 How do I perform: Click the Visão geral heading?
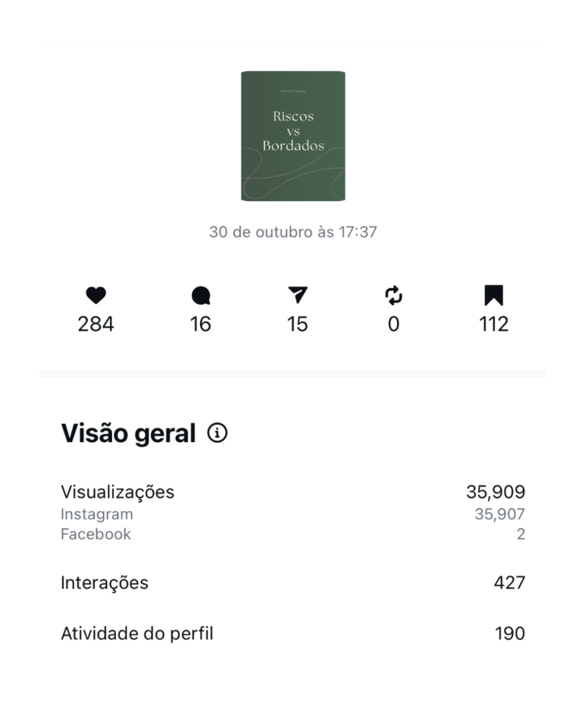click(x=128, y=434)
